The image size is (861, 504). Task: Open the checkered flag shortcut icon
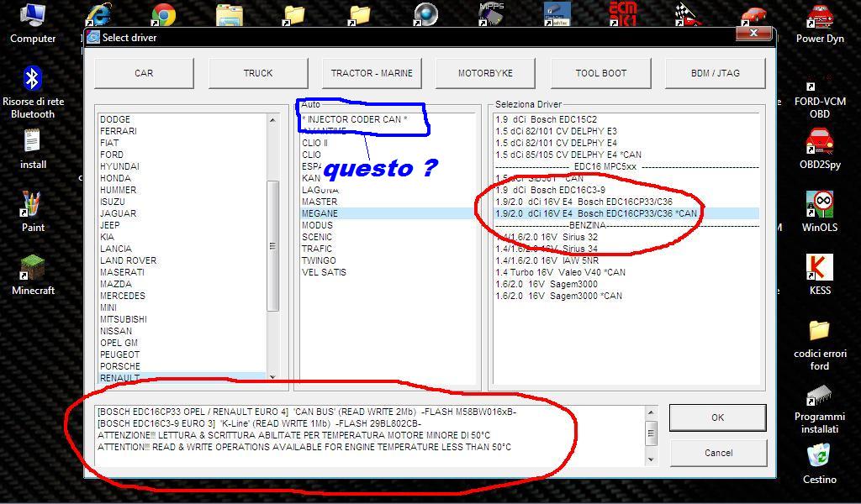688,15
